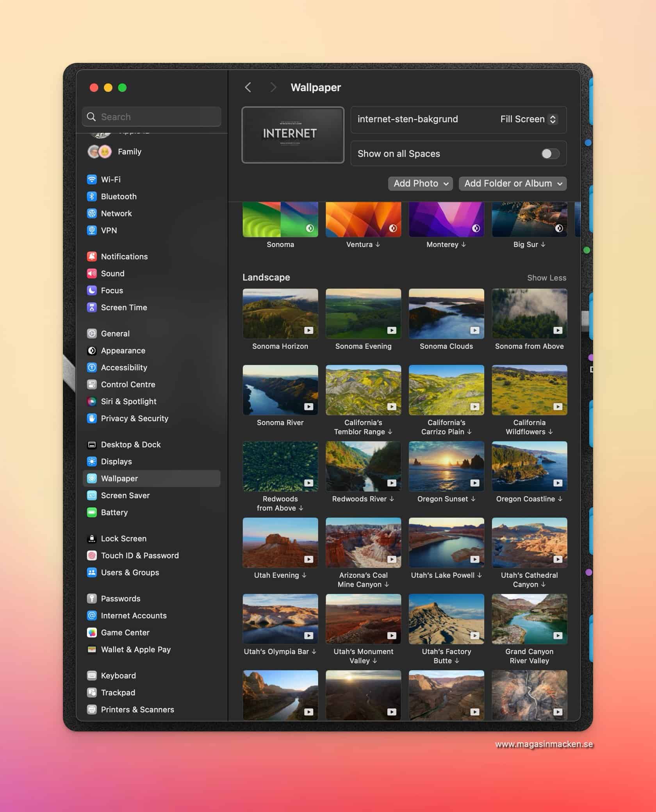Screen dimensions: 656x812
Task: Open the Fill Screen dropdown
Action: (528, 119)
